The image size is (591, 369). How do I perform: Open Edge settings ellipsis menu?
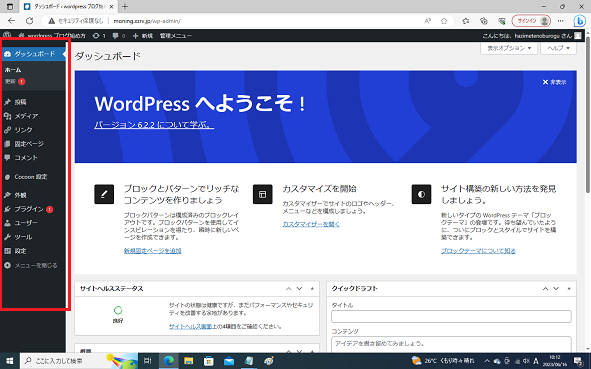pyautogui.click(x=561, y=21)
